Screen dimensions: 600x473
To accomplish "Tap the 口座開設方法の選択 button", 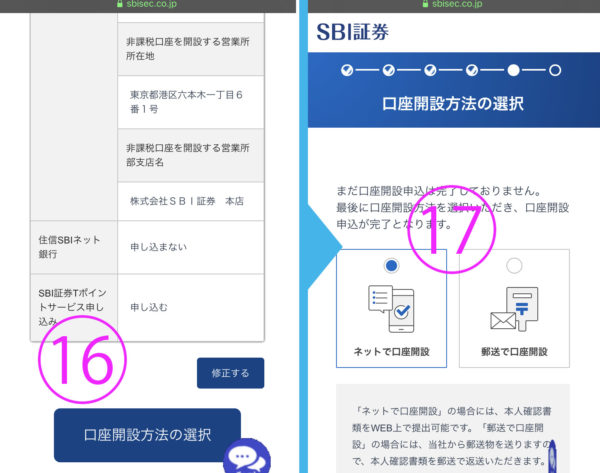I will pos(147,435).
